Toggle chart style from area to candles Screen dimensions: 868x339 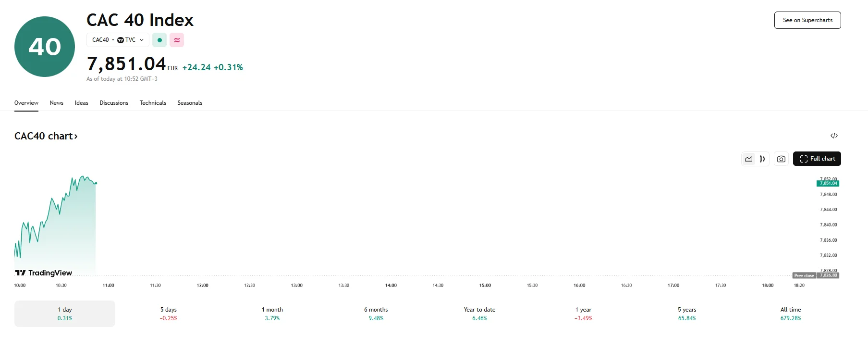tap(762, 159)
